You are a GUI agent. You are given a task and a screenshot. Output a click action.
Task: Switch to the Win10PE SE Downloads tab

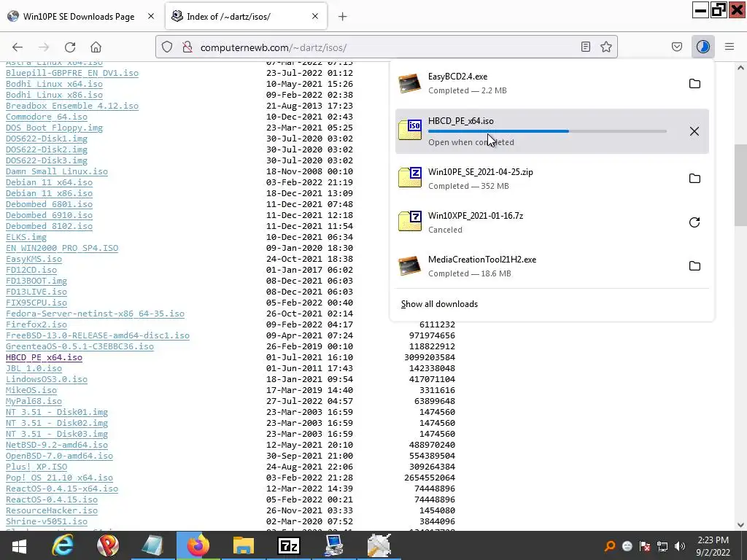tap(82, 16)
